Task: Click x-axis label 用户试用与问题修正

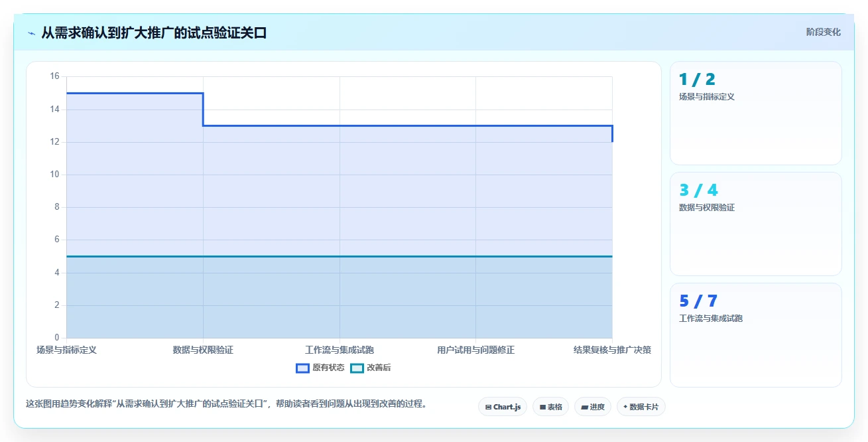Action: (x=475, y=350)
